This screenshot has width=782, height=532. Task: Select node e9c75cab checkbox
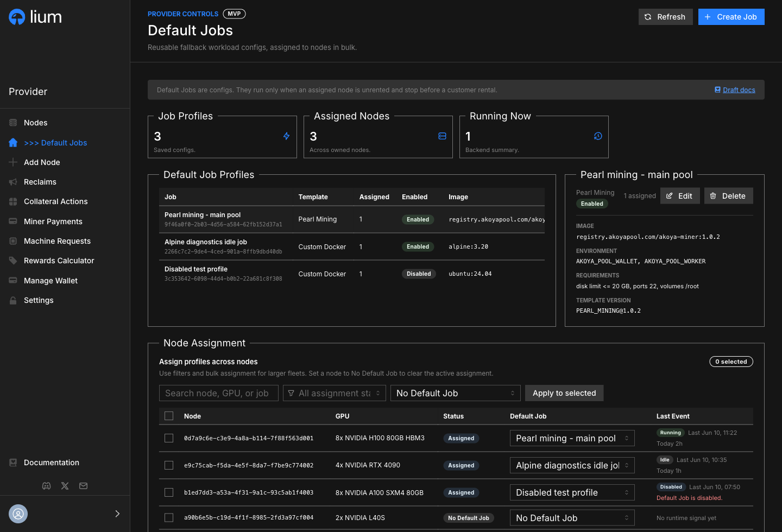169,465
